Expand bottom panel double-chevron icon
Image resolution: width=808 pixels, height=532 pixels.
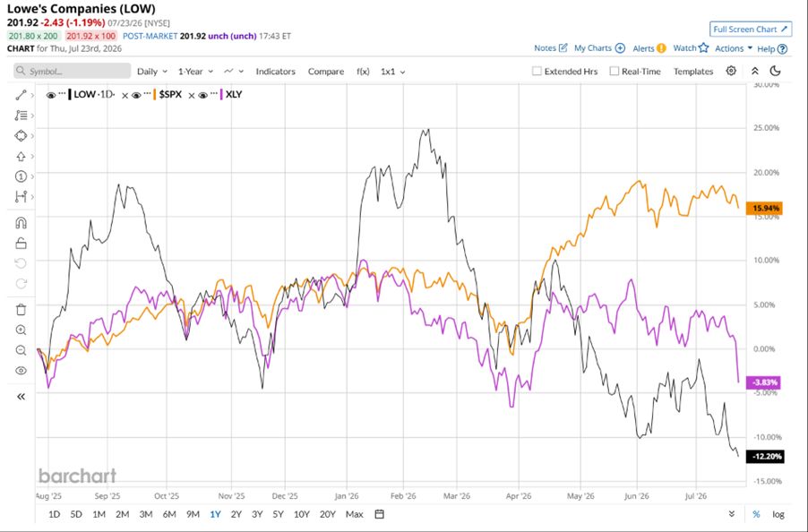coord(732,514)
